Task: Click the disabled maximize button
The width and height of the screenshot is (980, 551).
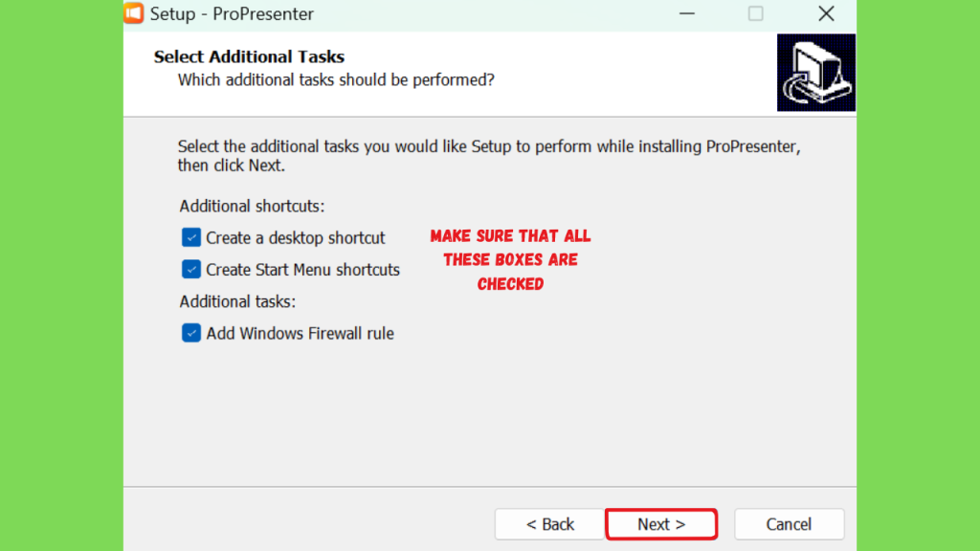Action: (x=756, y=13)
